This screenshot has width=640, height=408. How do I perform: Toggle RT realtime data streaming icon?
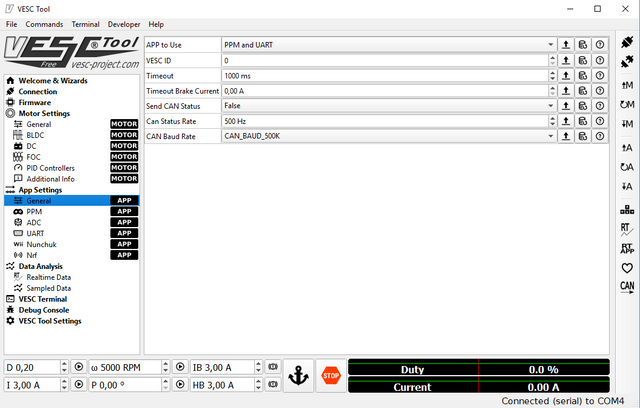[627, 229]
